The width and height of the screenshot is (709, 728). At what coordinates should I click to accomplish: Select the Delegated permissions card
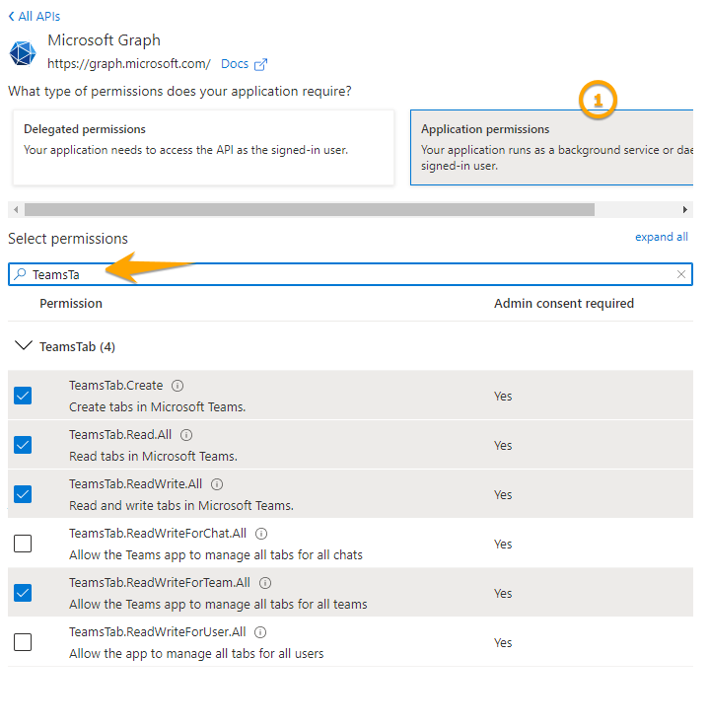coord(203,146)
